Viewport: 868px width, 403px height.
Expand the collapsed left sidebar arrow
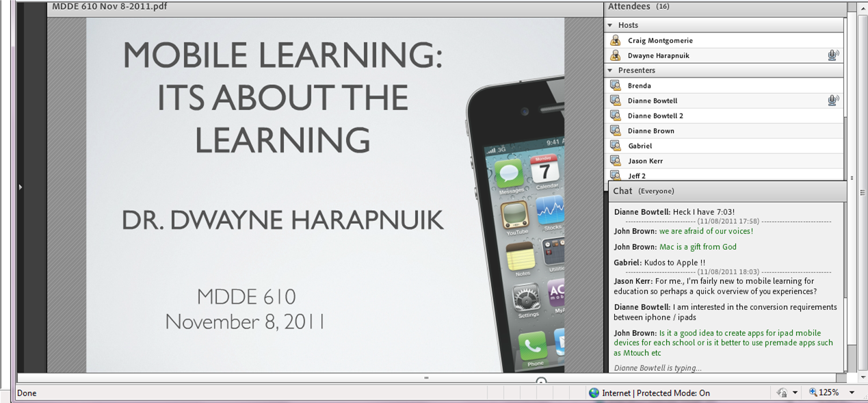[x=21, y=187]
